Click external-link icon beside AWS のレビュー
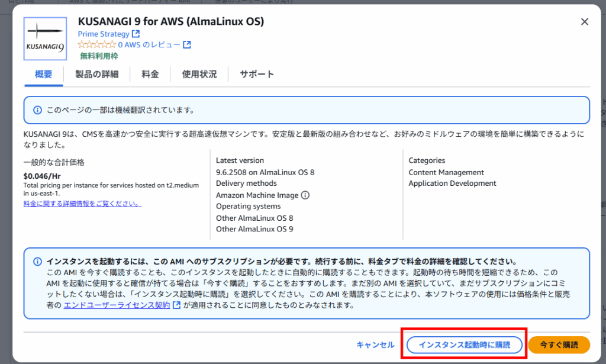Image resolution: width=606 pixels, height=364 pixels. [186, 44]
